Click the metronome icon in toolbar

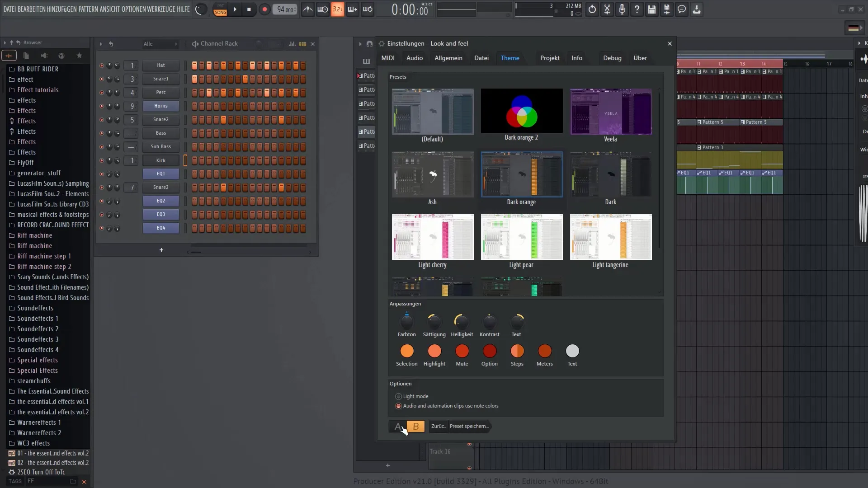[x=307, y=9]
